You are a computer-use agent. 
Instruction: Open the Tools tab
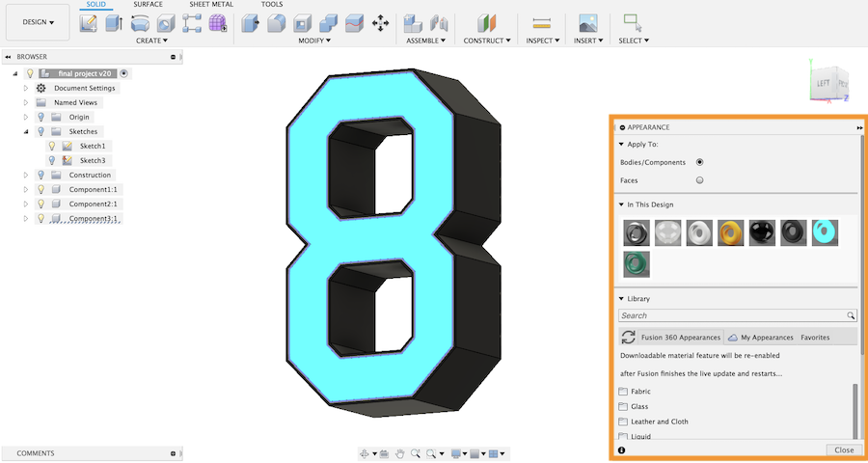272,5
